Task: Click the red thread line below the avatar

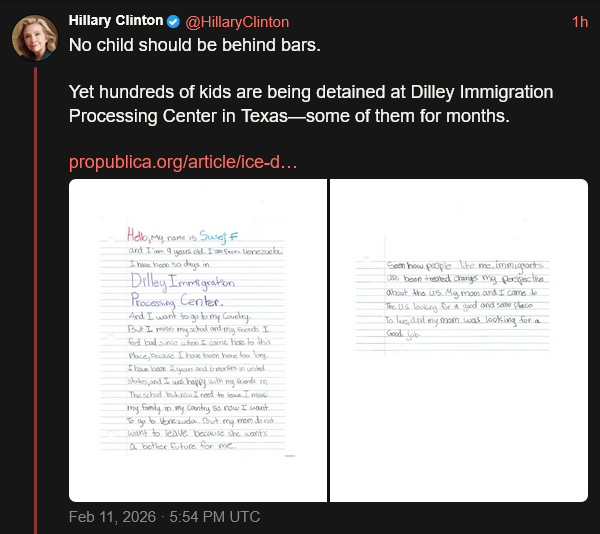Action: coord(34,300)
